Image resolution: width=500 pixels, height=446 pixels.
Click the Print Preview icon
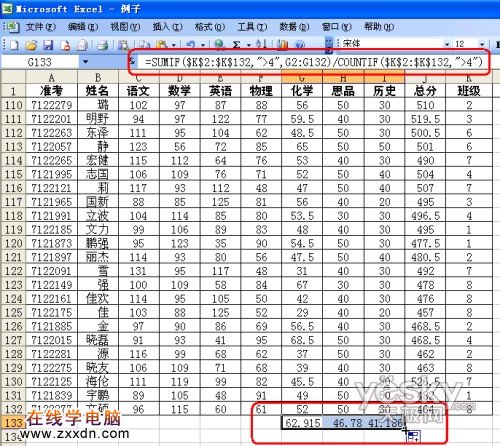tap(123, 45)
